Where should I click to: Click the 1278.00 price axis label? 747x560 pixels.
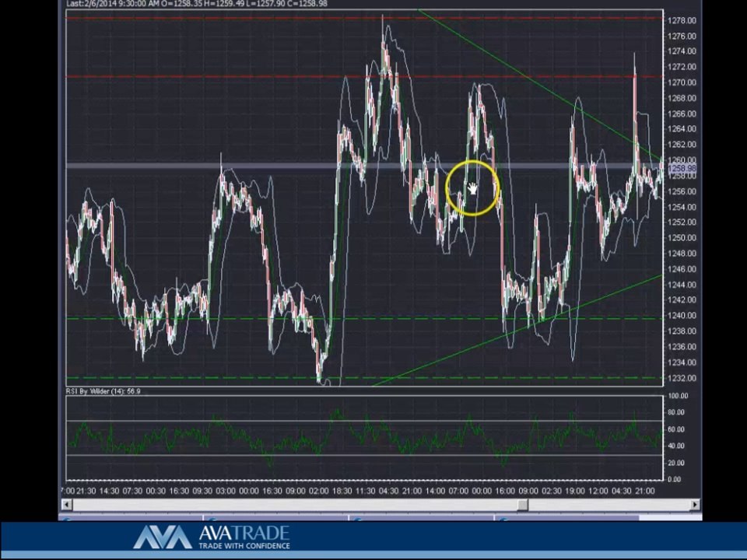[x=682, y=20]
